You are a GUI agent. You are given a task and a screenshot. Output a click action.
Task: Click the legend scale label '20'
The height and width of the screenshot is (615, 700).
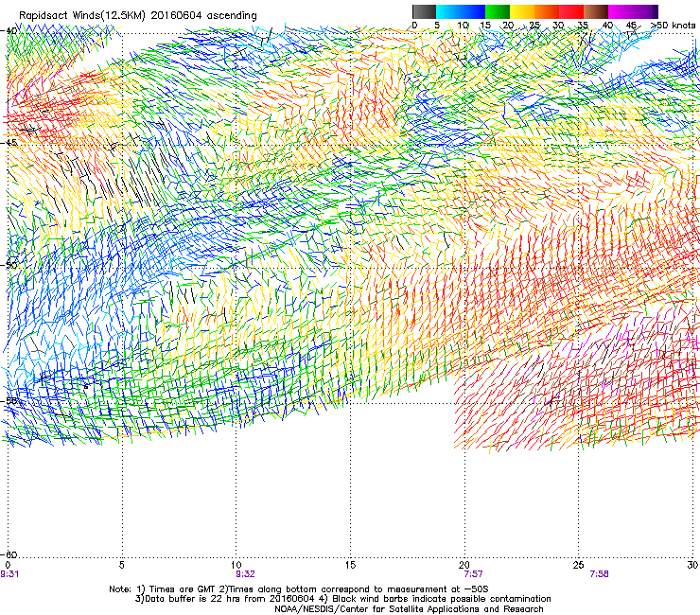point(508,25)
